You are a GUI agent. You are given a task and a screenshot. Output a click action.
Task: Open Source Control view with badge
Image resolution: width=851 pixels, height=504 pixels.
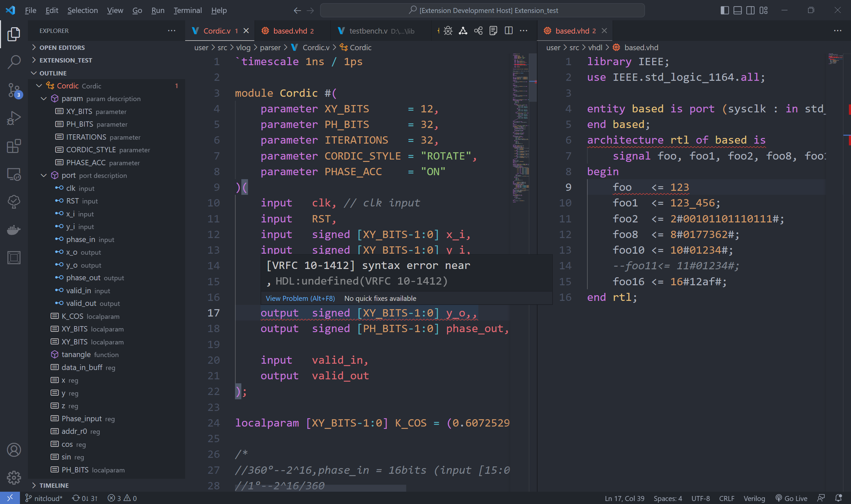pyautogui.click(x=14, y=90)
